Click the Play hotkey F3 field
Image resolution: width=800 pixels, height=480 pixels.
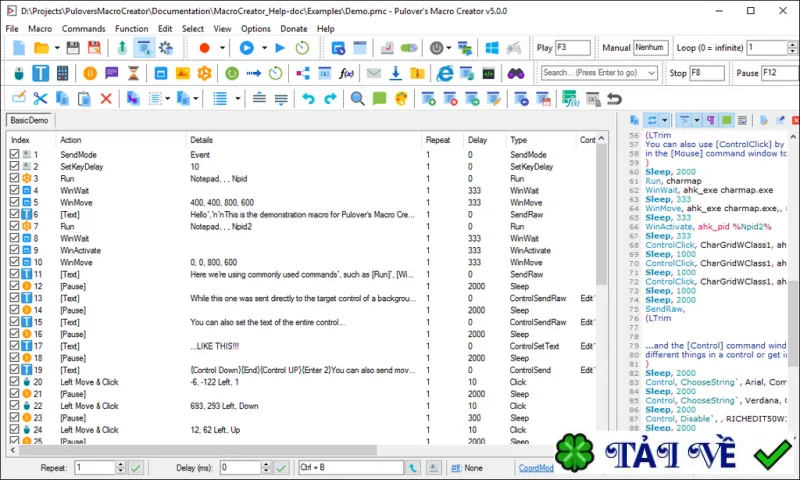572,47
